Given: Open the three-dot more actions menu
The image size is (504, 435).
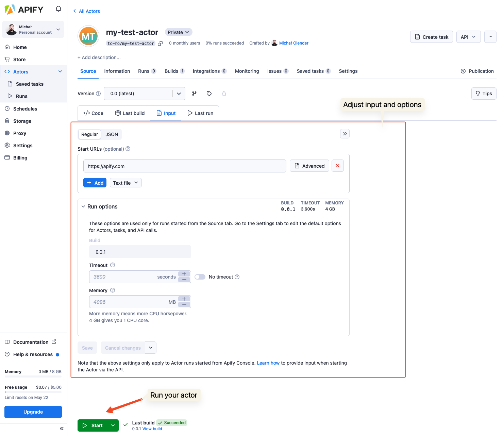Looking at the screenshot, I should click(x=490, y=37).
